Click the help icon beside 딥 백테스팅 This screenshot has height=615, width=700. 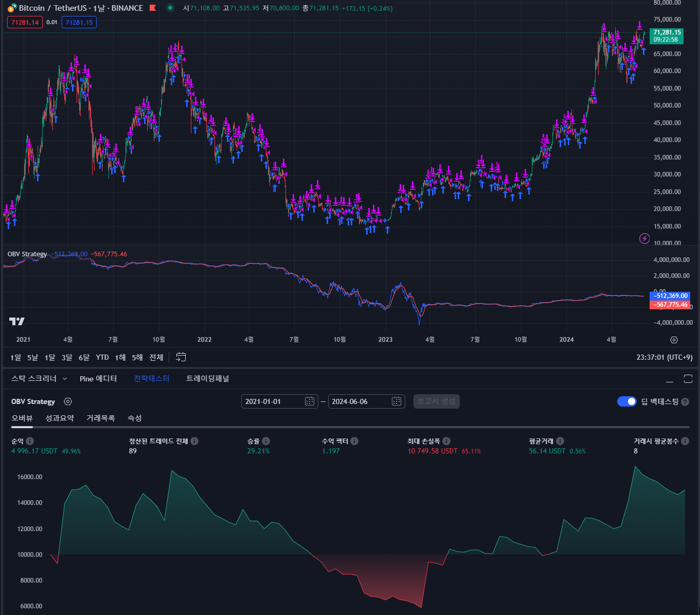click(x=685, y=402)
